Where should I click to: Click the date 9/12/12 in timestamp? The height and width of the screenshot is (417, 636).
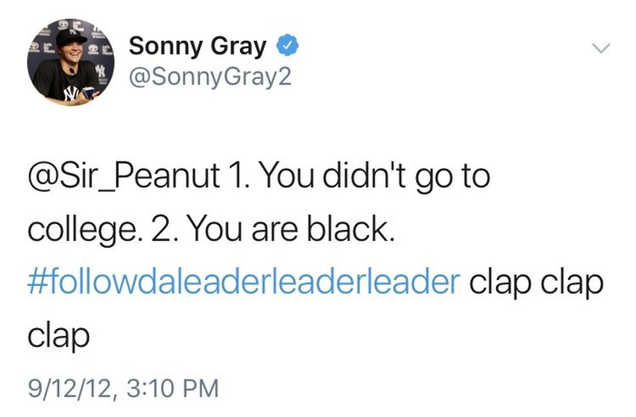pyautogui.click(x=69, y=388)
